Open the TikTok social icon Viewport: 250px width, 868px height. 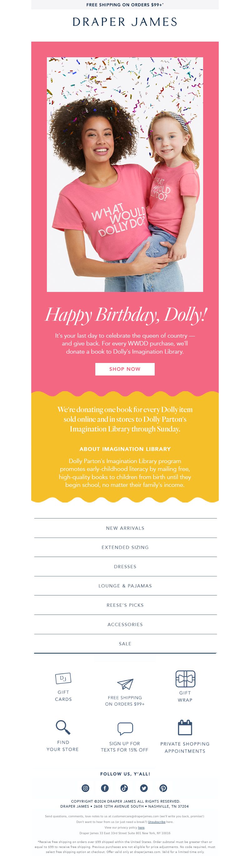click(x=124, y=788)
